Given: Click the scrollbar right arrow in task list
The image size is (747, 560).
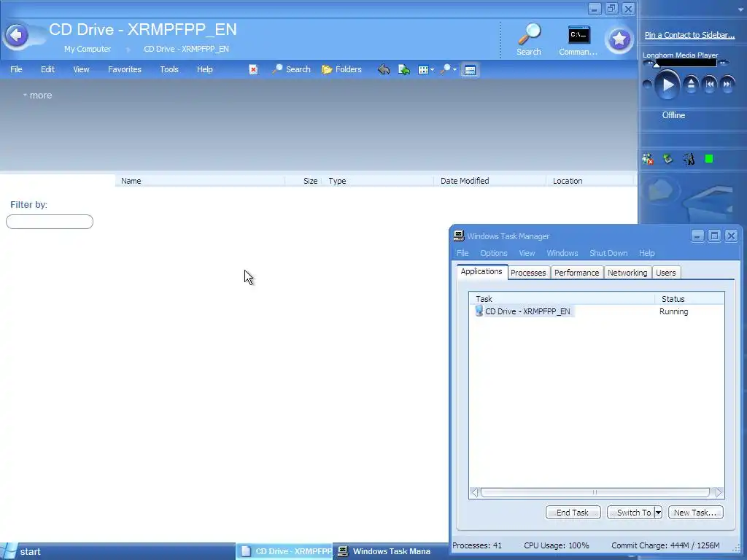Looking at the screenshot, I should click(x=719, y=492).
